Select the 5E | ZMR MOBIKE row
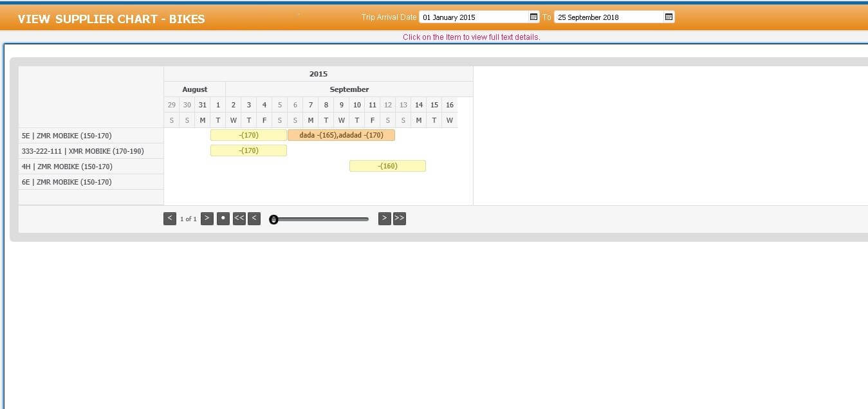The height and width of the screenshot is (409, 868). [66, 136]
